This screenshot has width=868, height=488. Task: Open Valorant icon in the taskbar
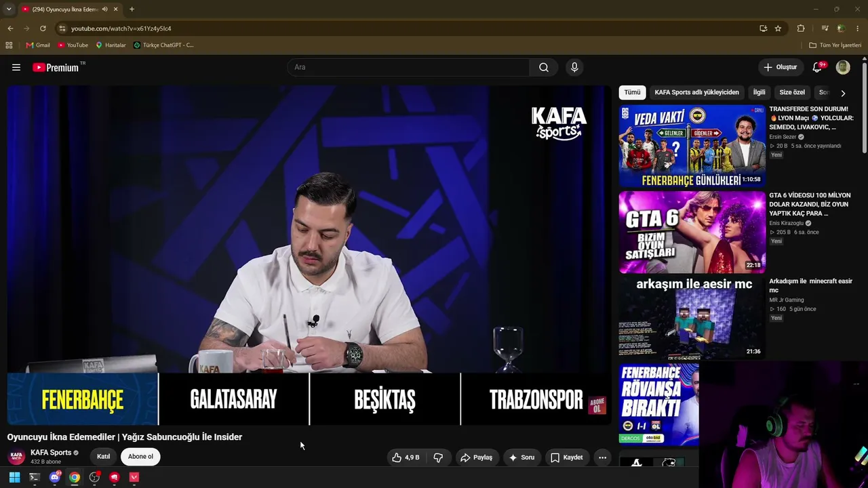(134, 477)
